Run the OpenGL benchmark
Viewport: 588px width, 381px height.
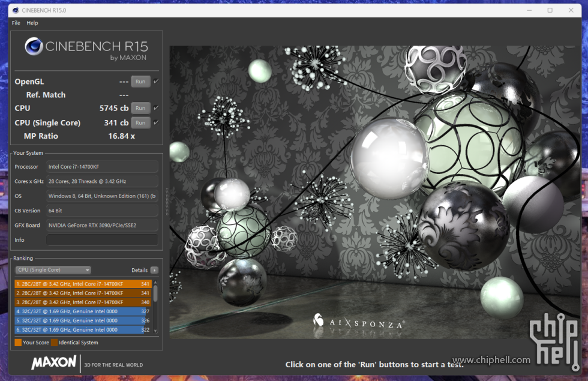pos(140,82)
